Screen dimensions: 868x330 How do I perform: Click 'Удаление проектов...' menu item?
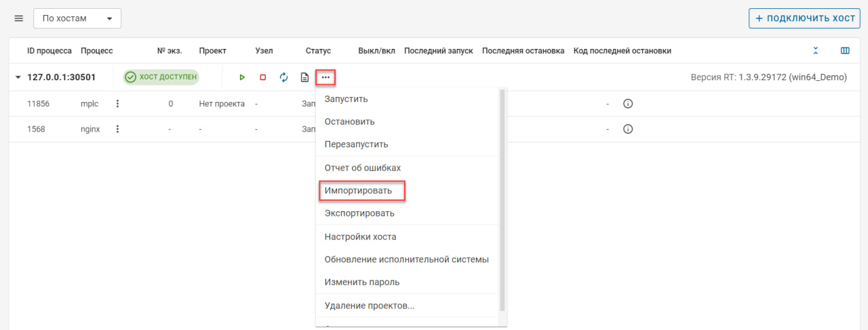click(x=408, y=306)
